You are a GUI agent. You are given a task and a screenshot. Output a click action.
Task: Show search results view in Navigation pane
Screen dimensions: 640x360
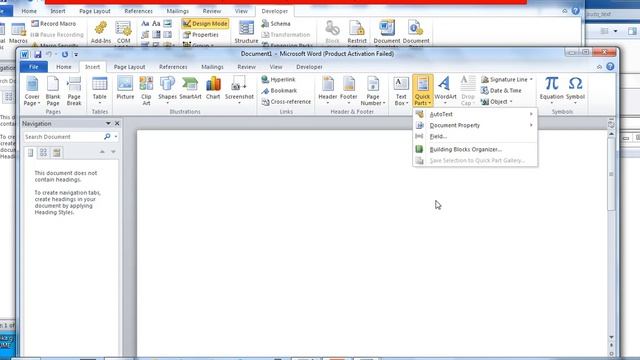point(57,153)
